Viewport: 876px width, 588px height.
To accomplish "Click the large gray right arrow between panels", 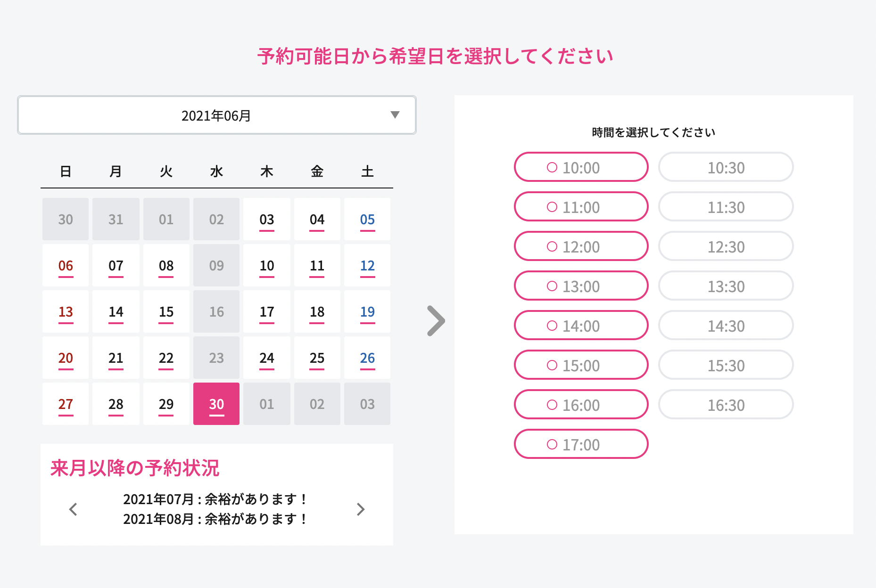I will pyautogui.click(x=436, y=321).
